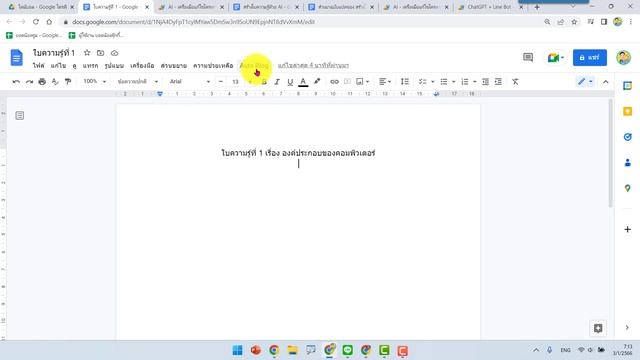Image resolution: width=640 pixels, height=360 pixels.
Task: Click the Redo arrow icon
Action: tap(29, 82)
